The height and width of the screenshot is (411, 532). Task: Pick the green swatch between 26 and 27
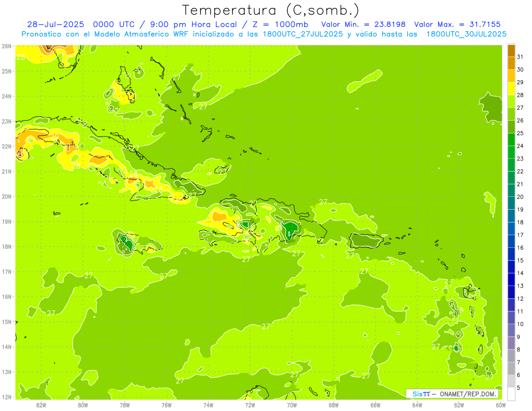(511, 114)
